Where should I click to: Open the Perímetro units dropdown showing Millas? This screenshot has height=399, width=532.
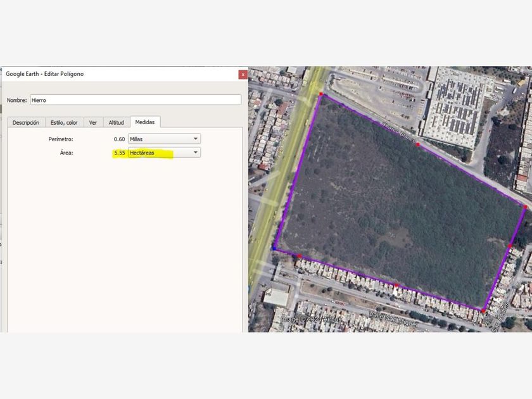(163, 138)
